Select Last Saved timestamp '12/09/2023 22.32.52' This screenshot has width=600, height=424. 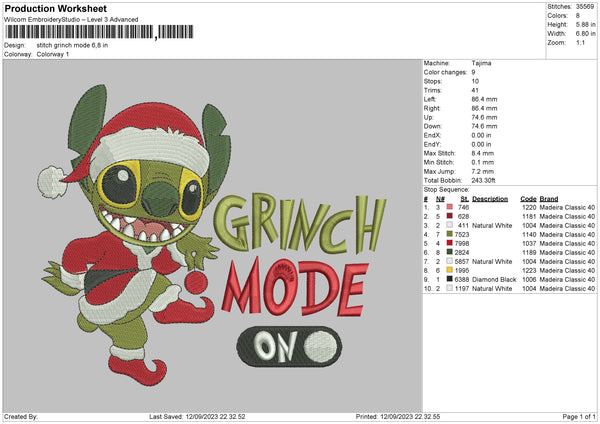[215, 416]
